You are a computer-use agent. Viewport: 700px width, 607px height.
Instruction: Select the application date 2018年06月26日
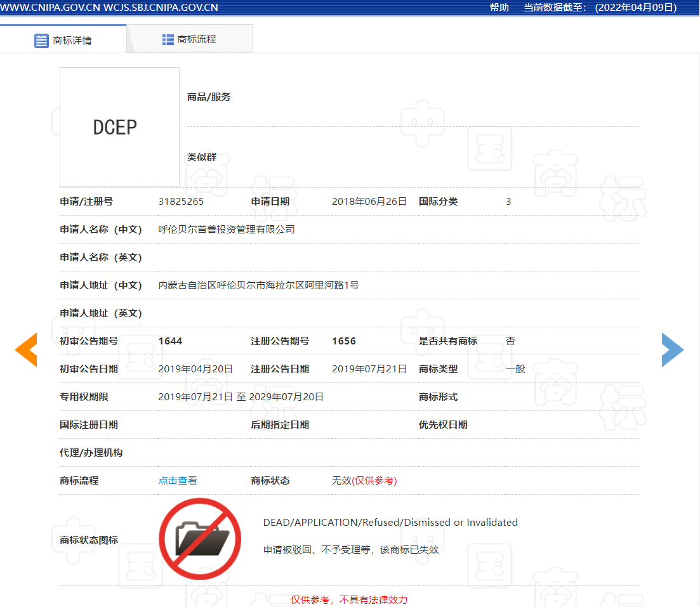coord(369,202)
